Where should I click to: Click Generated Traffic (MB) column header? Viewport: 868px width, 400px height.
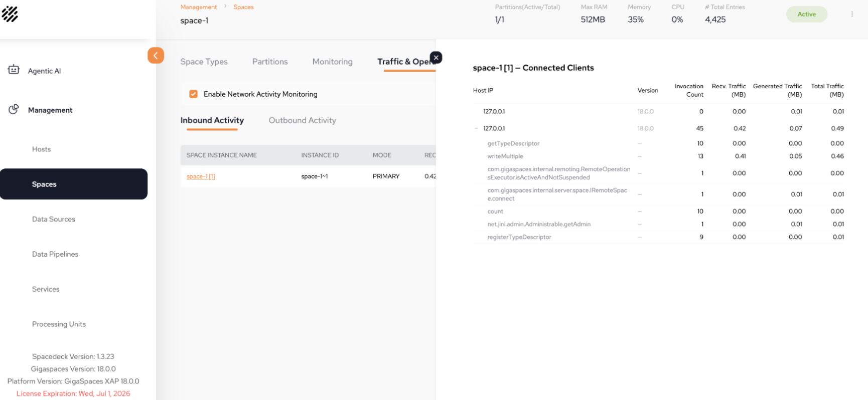(x=777, y=90)
